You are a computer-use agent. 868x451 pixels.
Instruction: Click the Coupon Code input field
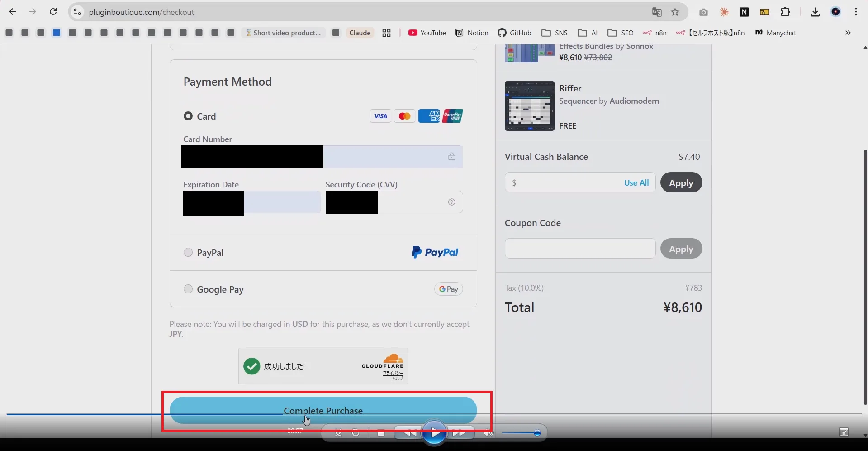580,249
